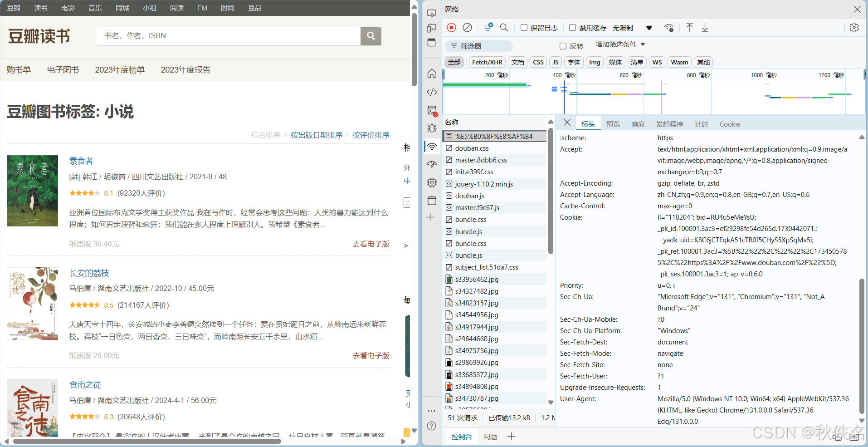The height and width of the screenshot is (447, 868).
Task: Toggle device emulation mode
Action: (x=432, y=28)
